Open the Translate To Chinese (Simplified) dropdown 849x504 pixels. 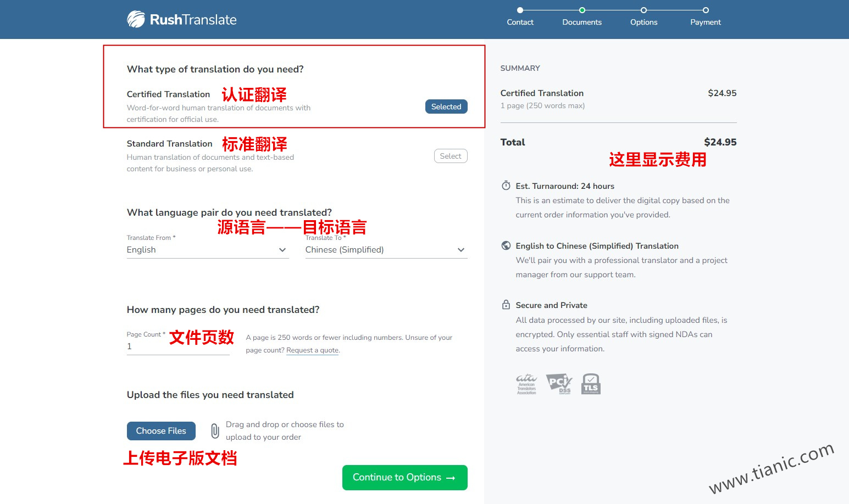click(386, 250)
